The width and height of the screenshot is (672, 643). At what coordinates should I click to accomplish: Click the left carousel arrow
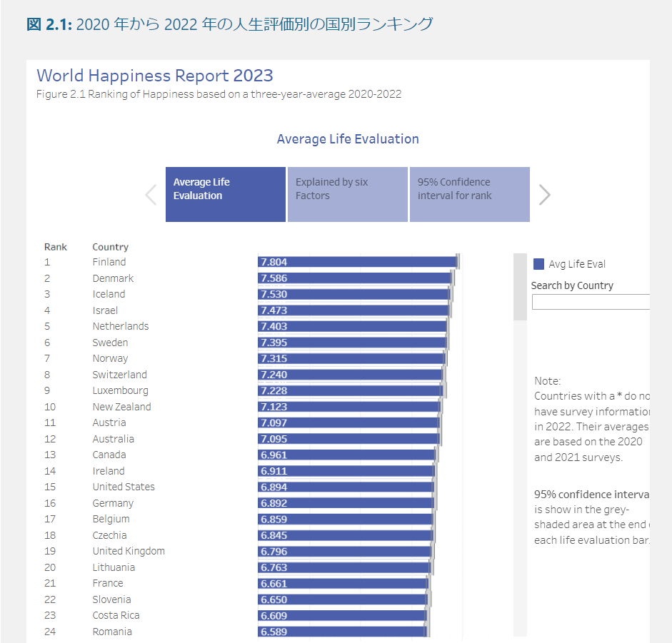tap(151, 195)
